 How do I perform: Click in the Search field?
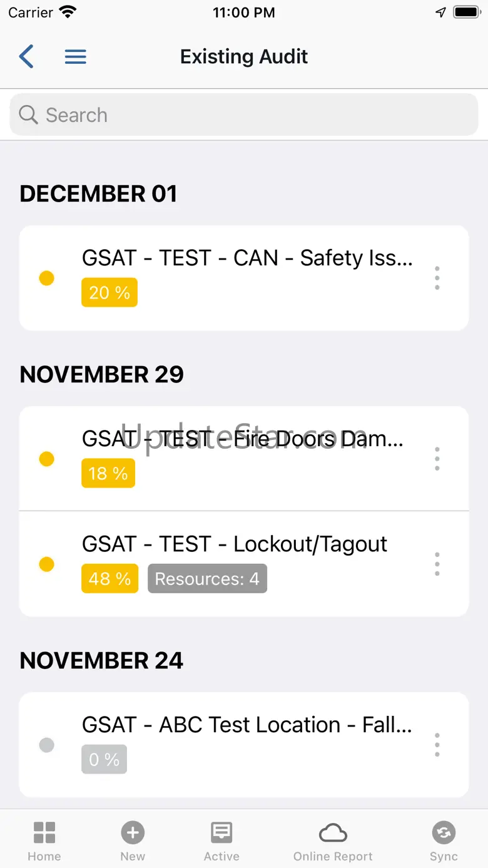(250, 115)
